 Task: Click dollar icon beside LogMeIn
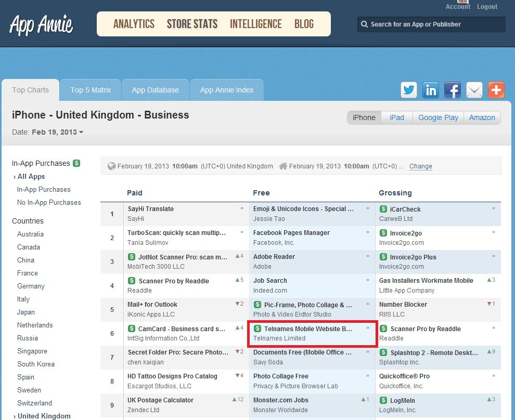click(383, 400)
